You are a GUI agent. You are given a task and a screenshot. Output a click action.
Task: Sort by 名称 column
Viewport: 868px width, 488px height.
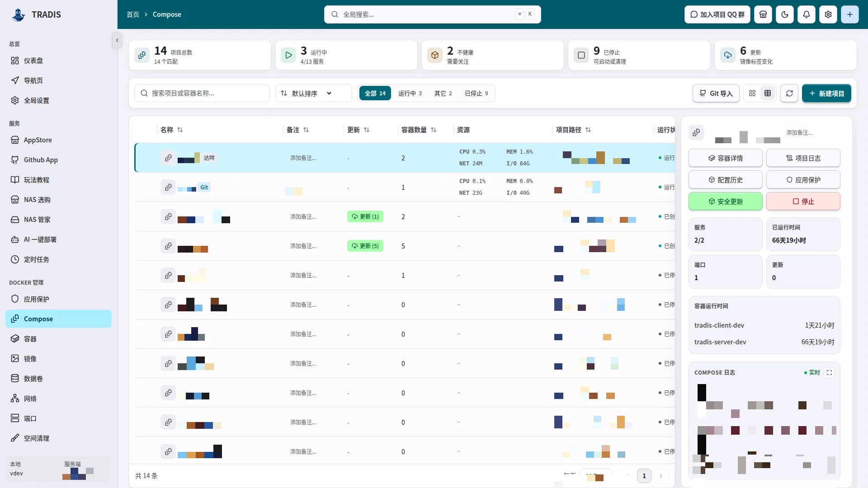pyautogui.click(x=172, y=130)
